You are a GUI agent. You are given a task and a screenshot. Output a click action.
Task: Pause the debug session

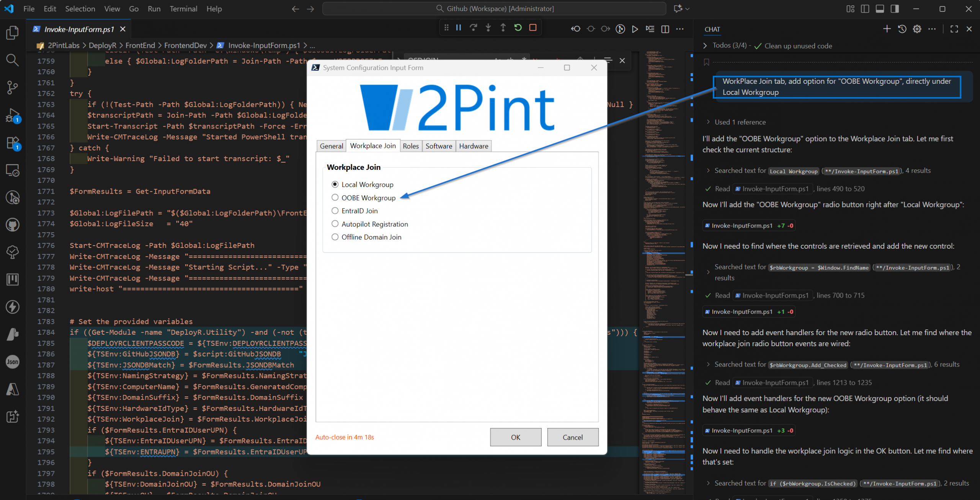click(x=458, y=28)
